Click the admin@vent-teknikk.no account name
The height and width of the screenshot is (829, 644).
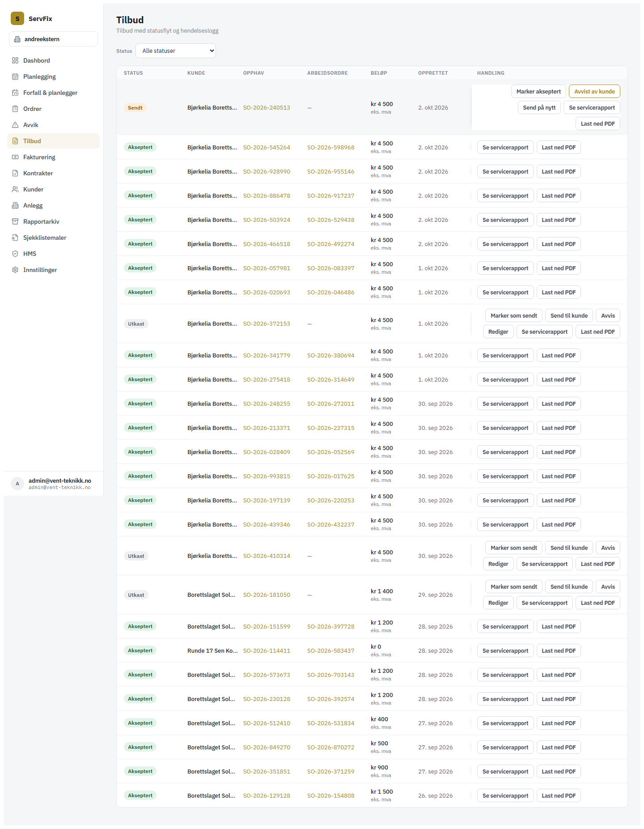click(x=60, y=481)
